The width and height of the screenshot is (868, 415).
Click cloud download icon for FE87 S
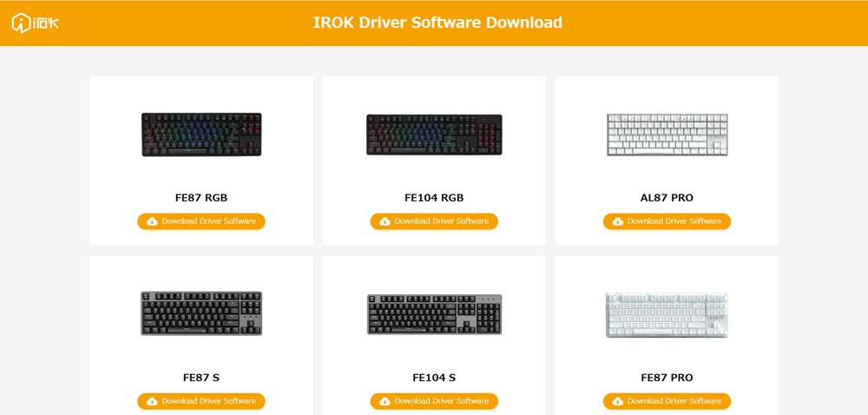(x=152, y=401)
